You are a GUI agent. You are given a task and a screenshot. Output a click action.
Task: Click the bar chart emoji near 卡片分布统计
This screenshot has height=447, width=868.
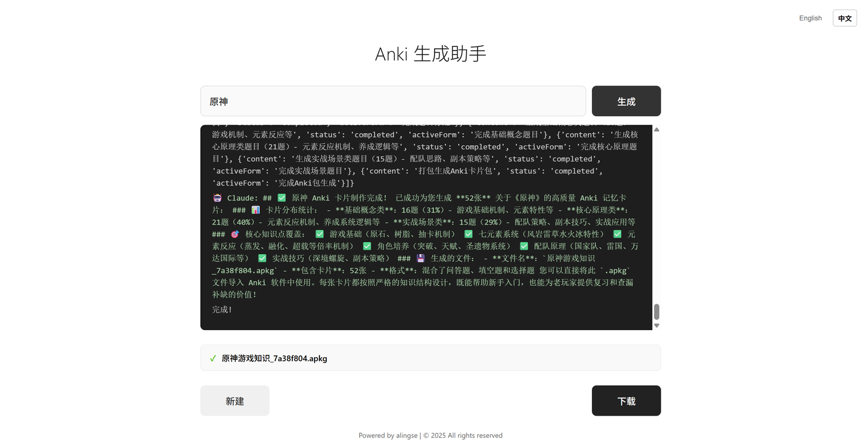[x=256, y=210]
